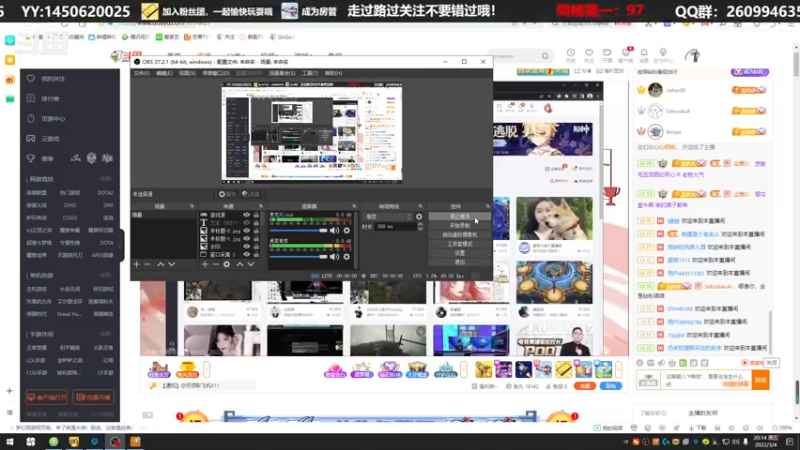
Task: Hide the 未标题-1.jpg image source
Action: (246, 239)
